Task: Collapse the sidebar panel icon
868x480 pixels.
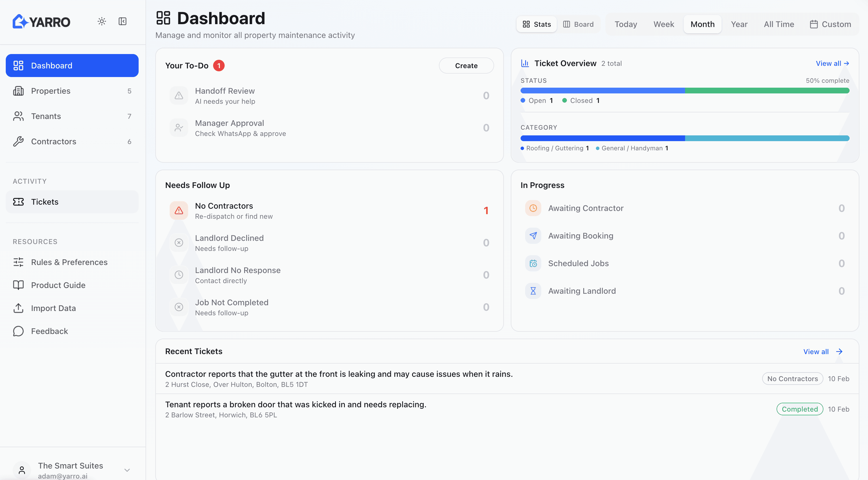Action: 122,22
